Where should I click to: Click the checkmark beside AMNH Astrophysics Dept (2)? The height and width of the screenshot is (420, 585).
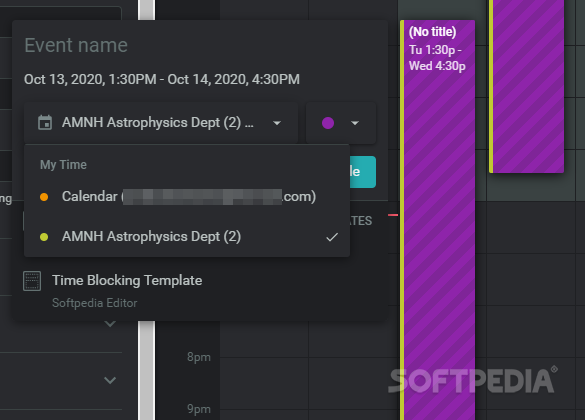(x=332, y=237)
